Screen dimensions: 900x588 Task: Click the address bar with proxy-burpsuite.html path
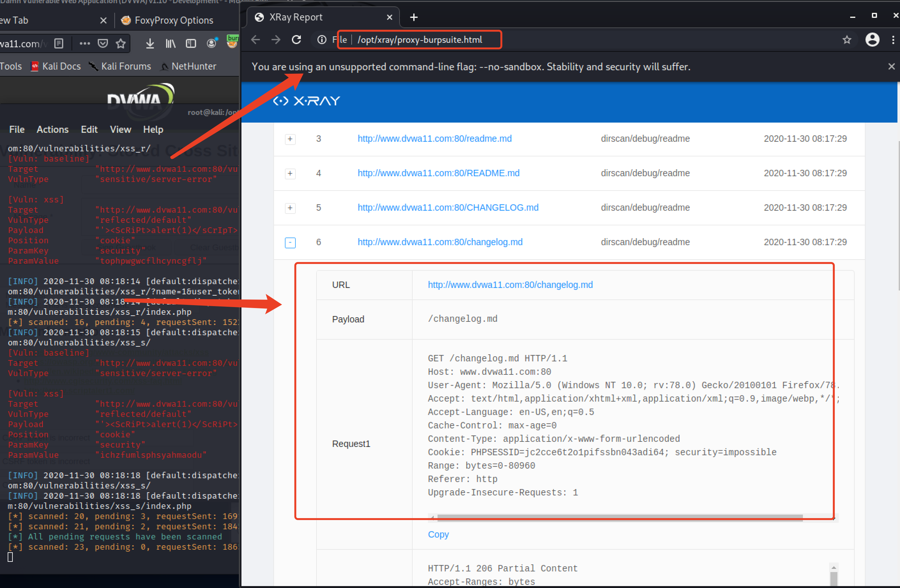pyautogui.click(x=420, y=40)
